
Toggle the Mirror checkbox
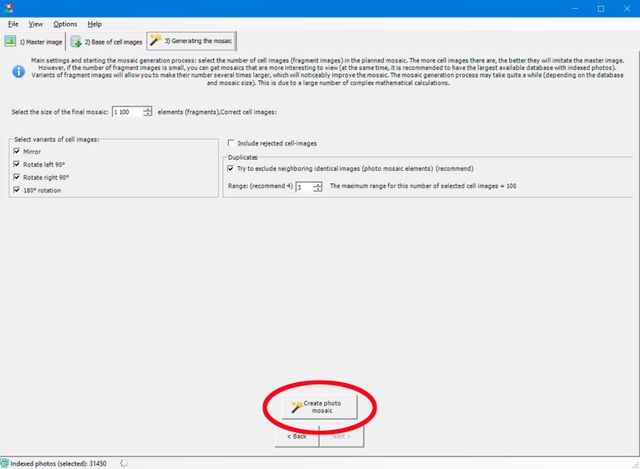pyautogui.click(x=17, y=151)
